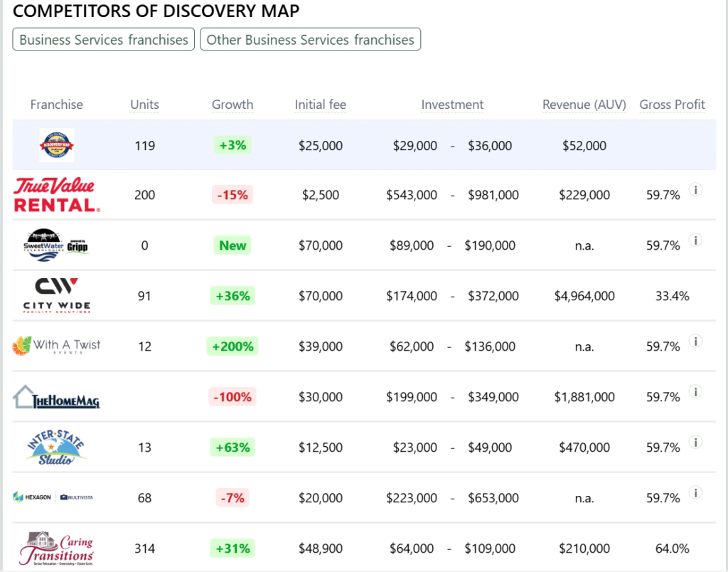Screen dimensions: 728x572
Task: Select the 314 units value
Action: point(144,549)
